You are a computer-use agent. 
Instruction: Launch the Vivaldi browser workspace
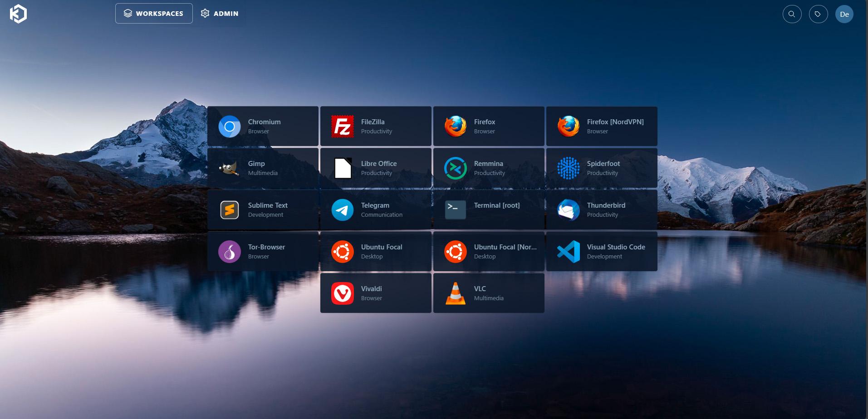point(376,293)
